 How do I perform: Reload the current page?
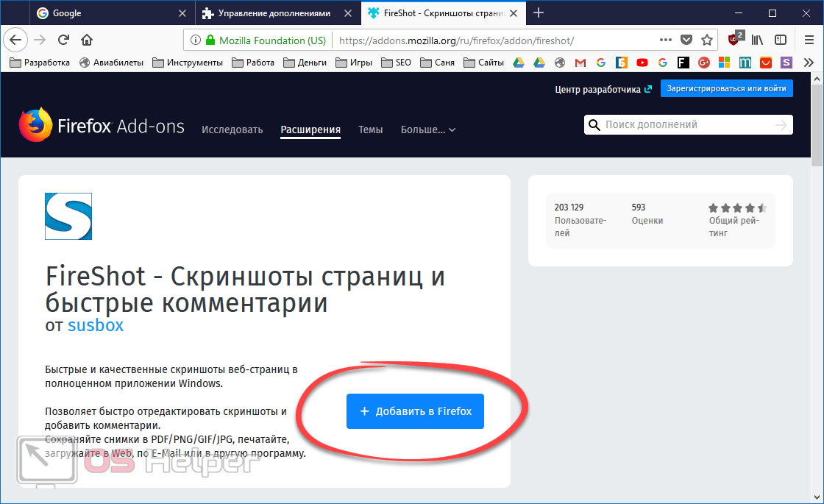(x=63, y=40)
